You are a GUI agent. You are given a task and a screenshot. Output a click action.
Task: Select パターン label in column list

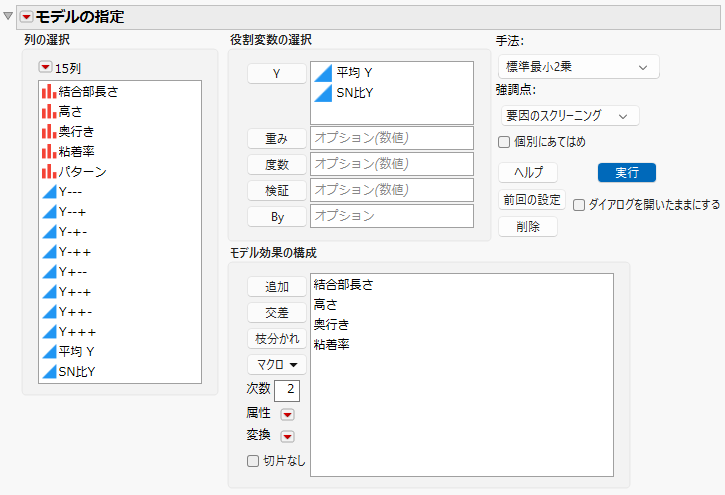(82, 171)
